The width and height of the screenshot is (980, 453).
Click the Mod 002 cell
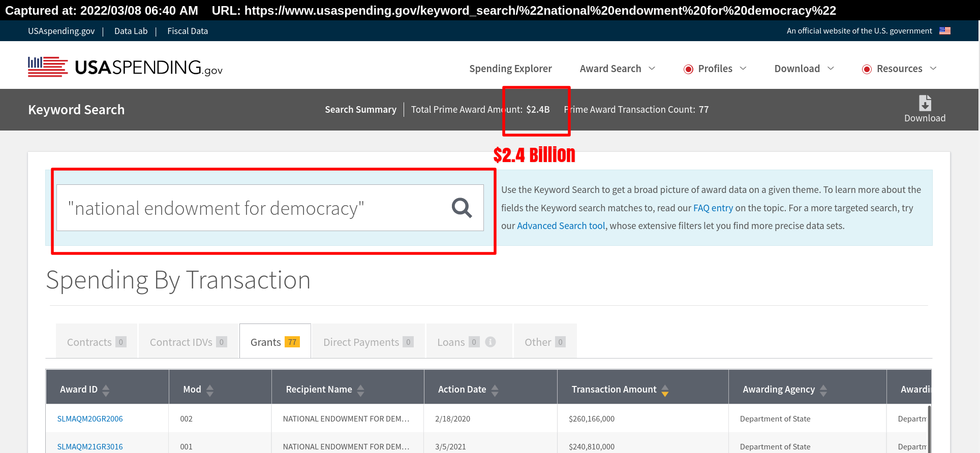(x=187, y=418)
